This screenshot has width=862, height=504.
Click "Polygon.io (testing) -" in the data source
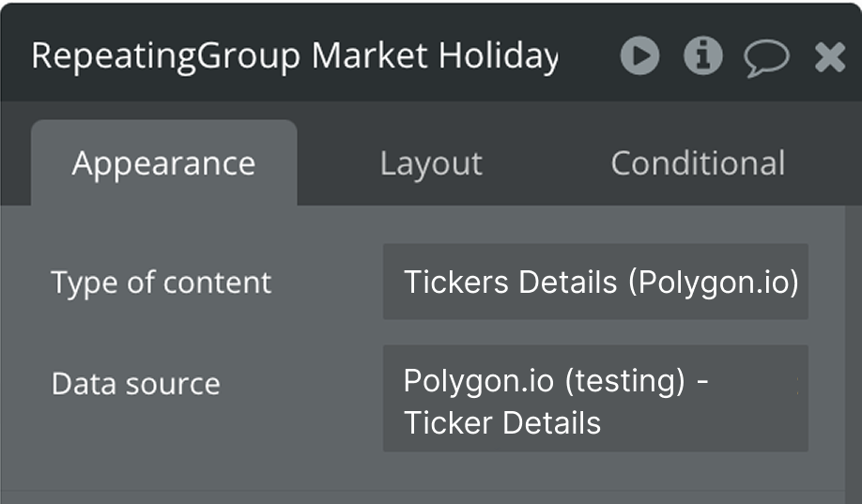pos(555,381)
